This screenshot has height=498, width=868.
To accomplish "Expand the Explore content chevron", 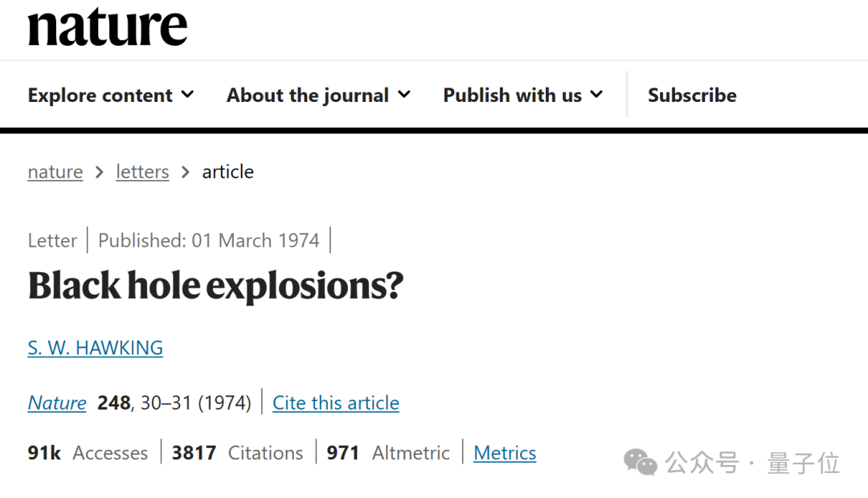I will (x=187, y=95).
